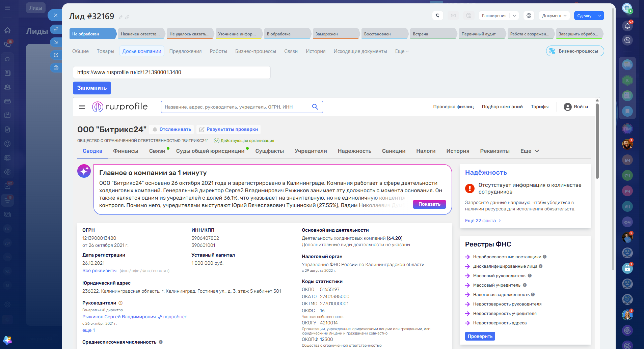Set lead stage to В обработке
The height and width of the screenshot is (349, 644).
click(287, 34)
